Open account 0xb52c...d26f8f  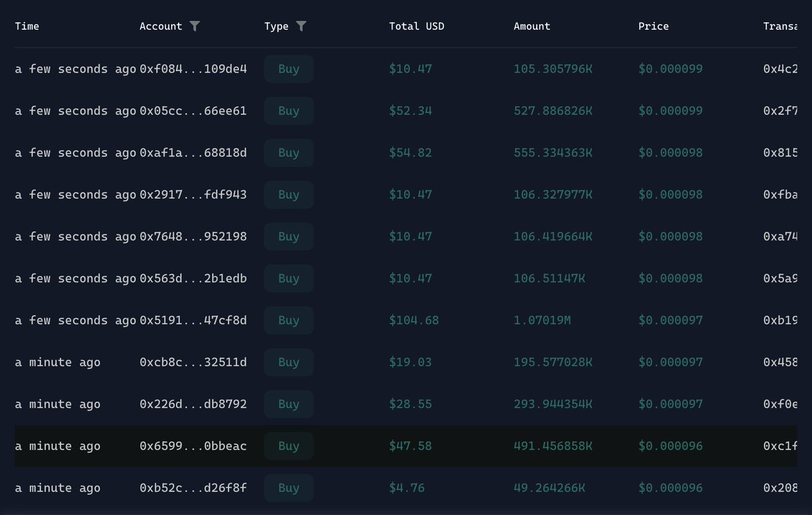pyautogui.click(x=194, y=489)
